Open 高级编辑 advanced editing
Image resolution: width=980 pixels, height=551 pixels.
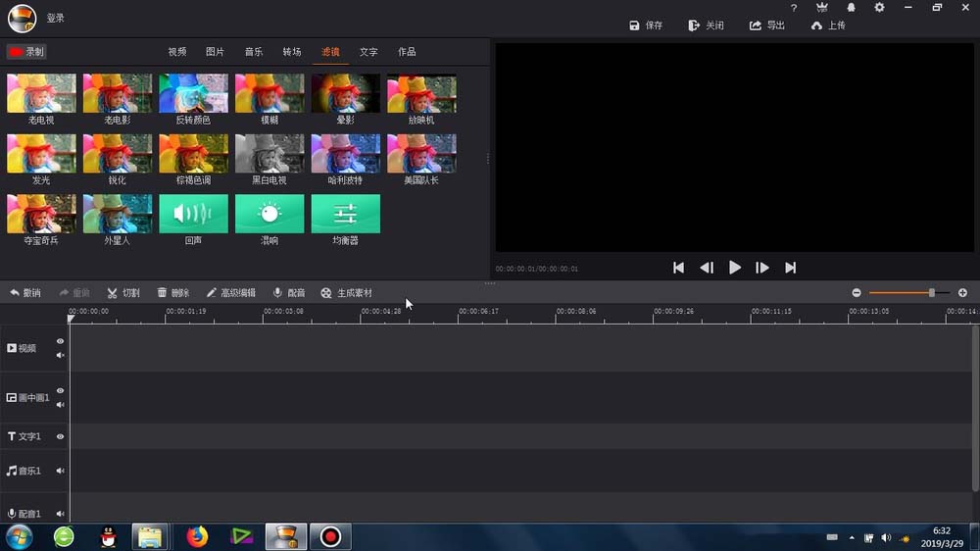(x=230, y=293)
